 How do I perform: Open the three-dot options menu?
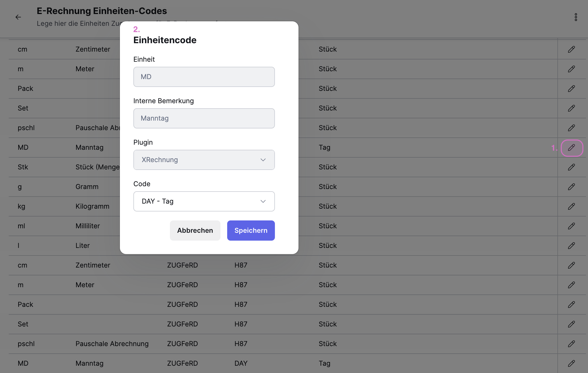click(576, 17)
